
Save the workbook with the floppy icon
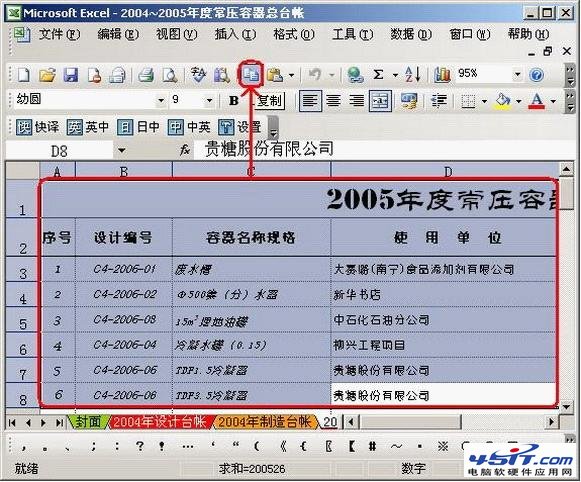coord(71,75)
